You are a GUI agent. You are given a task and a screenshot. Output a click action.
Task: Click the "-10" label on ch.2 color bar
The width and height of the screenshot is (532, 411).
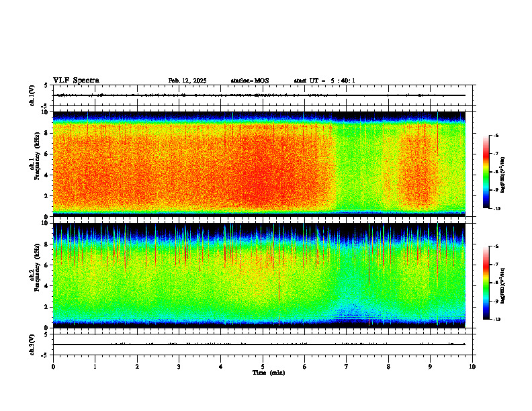(497, 320)
